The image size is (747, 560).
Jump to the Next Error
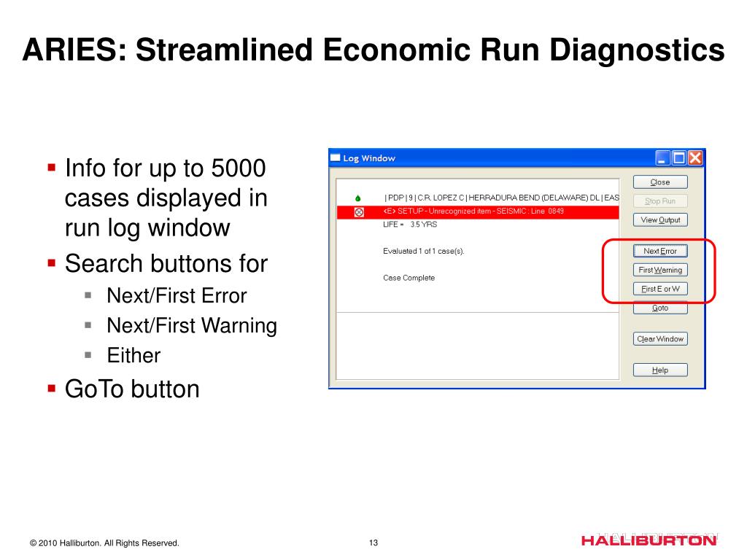659,251
